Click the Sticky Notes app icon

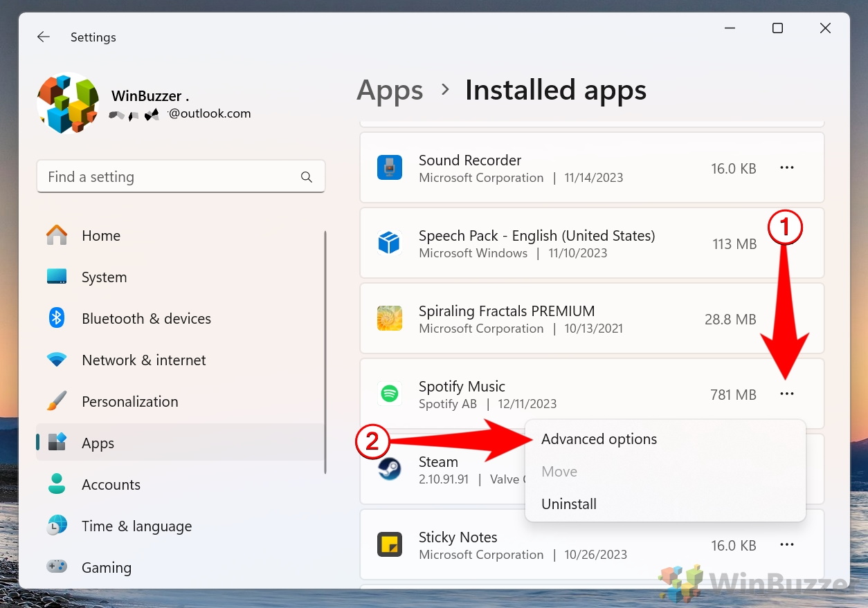click(x=390, y=545)
